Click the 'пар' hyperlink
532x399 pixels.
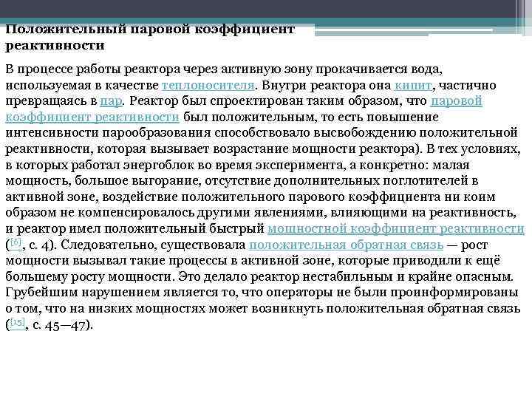(111, 101)
